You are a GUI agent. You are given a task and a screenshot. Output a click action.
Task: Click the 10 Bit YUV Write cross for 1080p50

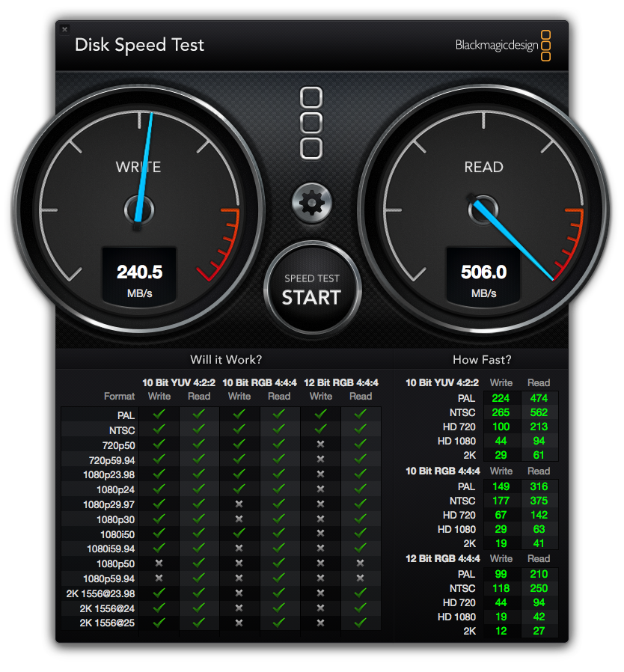click(159, 563)
